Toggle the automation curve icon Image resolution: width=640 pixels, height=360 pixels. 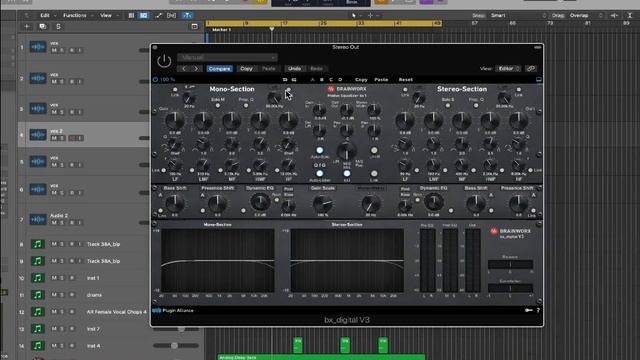pos(158,16)
